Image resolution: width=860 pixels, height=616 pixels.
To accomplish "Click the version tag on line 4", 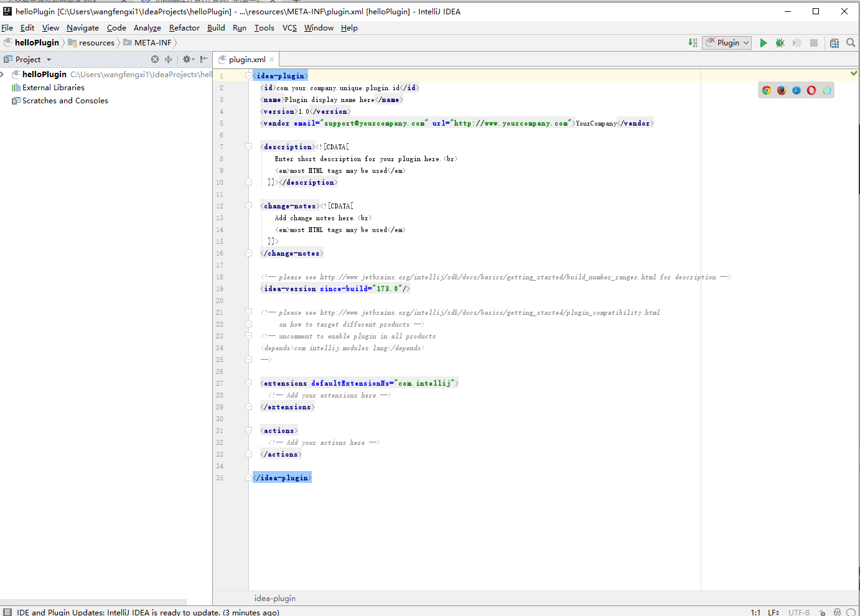I will (305, 111).
